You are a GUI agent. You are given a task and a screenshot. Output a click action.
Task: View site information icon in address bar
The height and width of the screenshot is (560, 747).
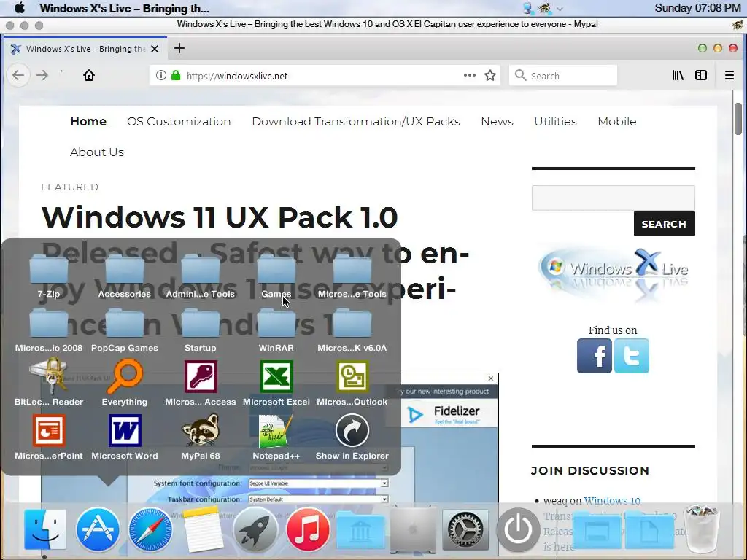pyautogui.click(x=161, y=75)
